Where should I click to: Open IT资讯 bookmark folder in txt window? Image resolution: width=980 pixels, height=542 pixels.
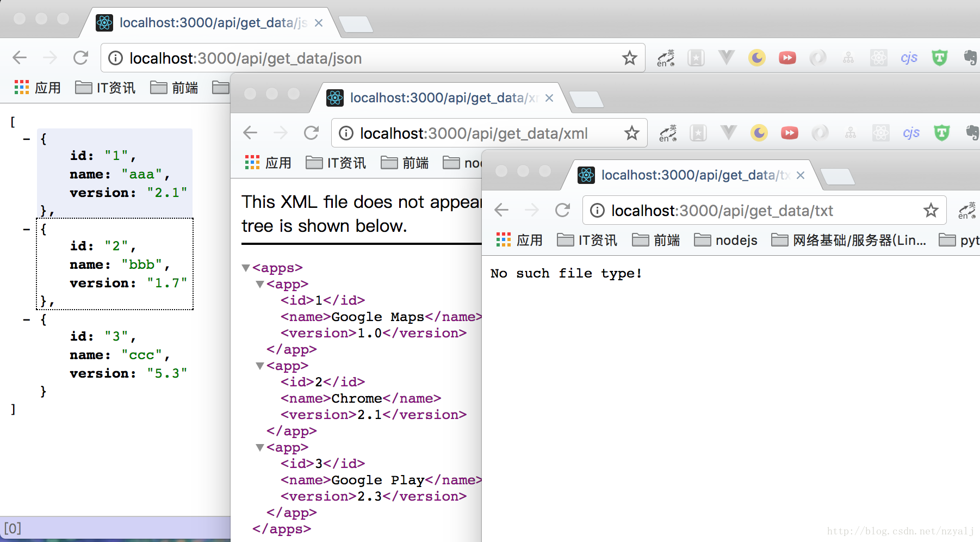point(587,240)
